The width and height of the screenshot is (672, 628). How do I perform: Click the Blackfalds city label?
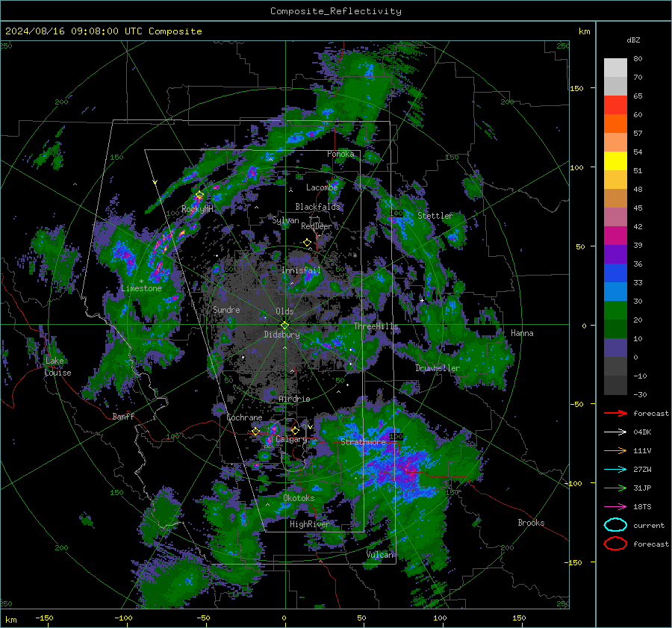pyautogui.click(x=317, y=207)
